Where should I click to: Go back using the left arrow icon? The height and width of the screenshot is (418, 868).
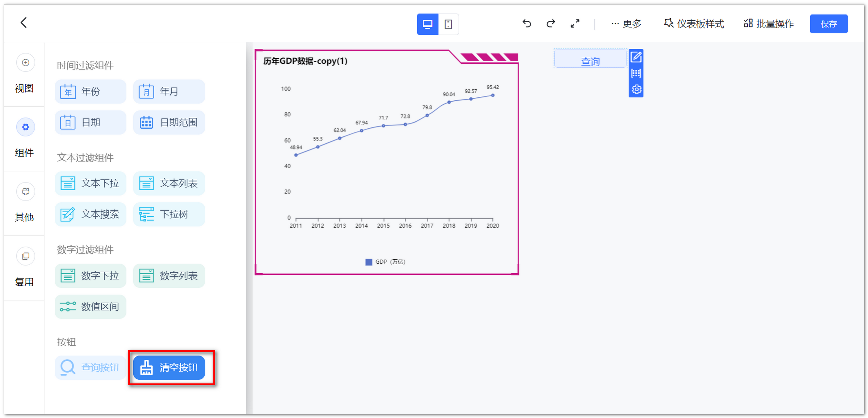(24, 23)
